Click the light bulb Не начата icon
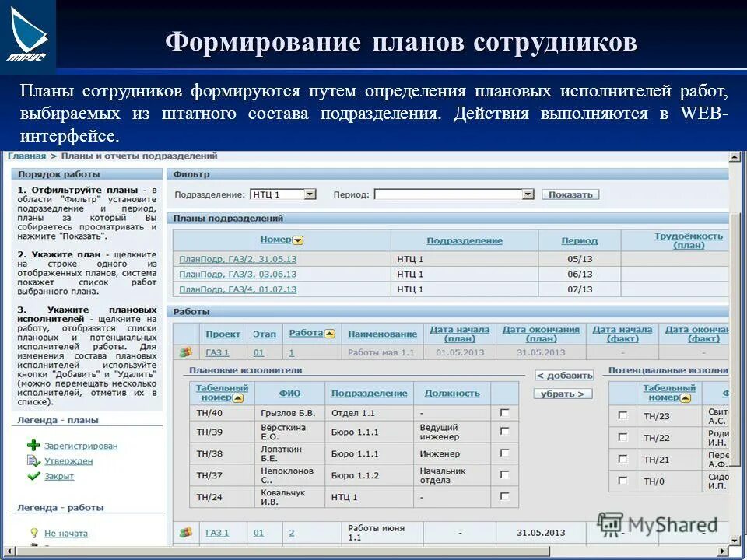Viewport: 747px width, 560px height. [x=33, y=533]
